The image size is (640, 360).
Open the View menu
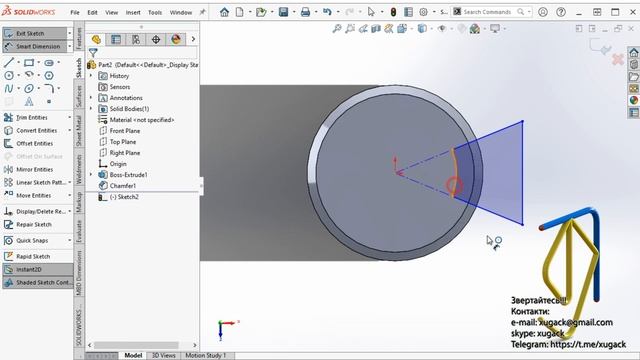click(111, 13)
